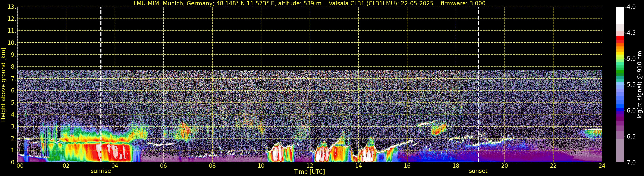
Task: Click the 'Height above ground [km]' axis label
Action: coord(3,85)
